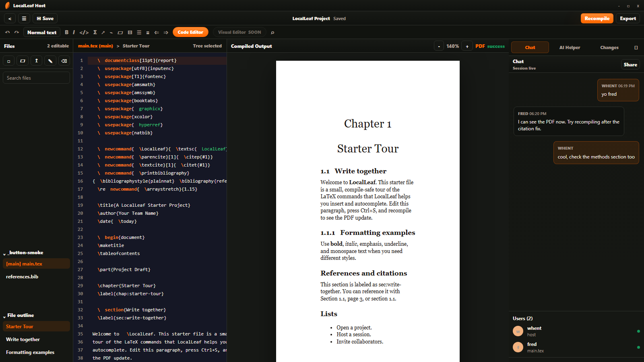
Task: Click the 'cool, check the methods section too' message
Action: [x=596, y=153]
